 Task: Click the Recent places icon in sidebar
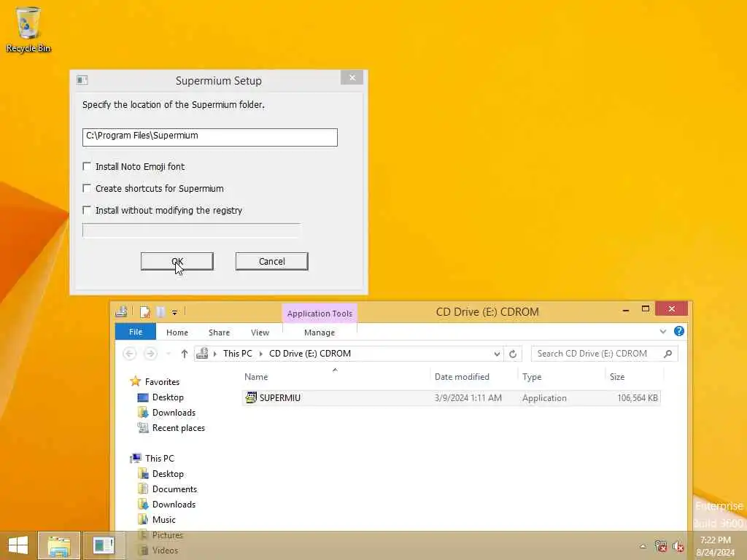pyautogui.click(x=143, y=427)
